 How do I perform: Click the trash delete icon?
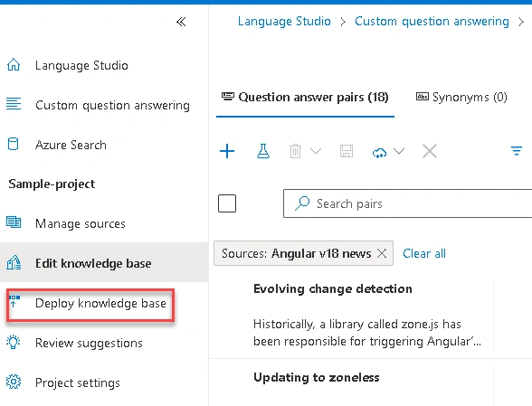click(x=295, y=151)
